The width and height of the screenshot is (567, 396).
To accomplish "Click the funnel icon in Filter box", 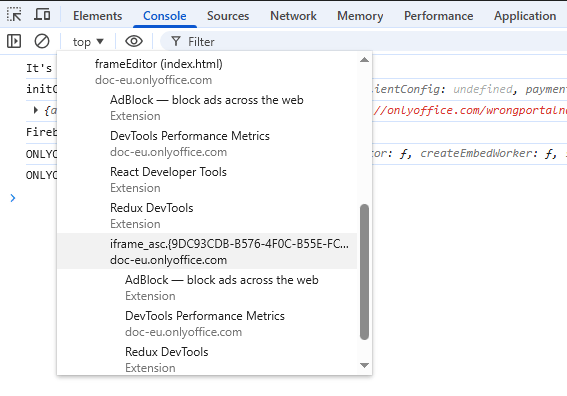I will click(x=176, y=41).
